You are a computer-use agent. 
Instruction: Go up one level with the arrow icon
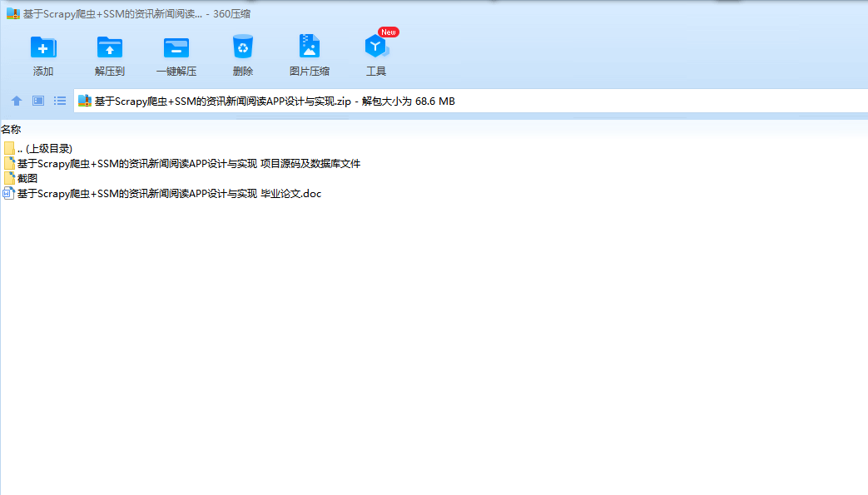17,101
